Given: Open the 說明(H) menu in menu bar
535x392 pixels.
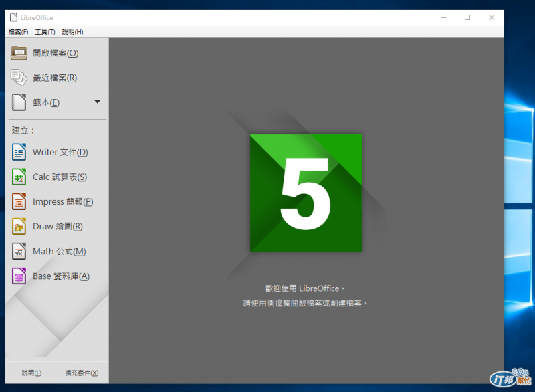Looking at the screenshot, I should pyautogui.click(x=72, y=32).
